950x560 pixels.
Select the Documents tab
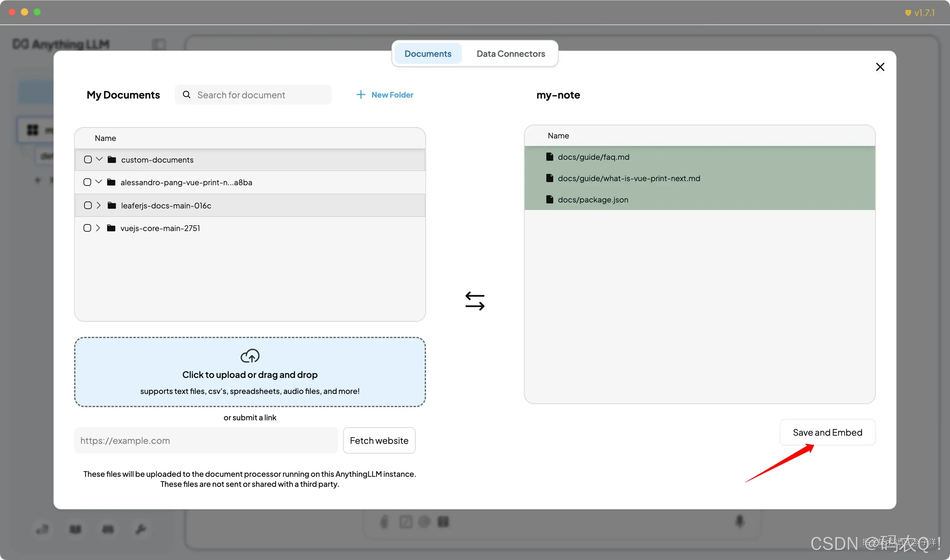[428, 54]
